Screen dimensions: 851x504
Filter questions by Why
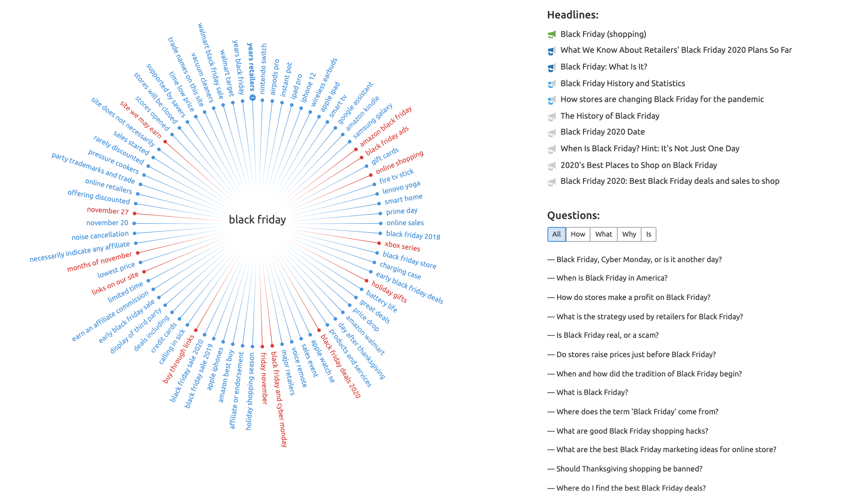[x=629, y=234]
